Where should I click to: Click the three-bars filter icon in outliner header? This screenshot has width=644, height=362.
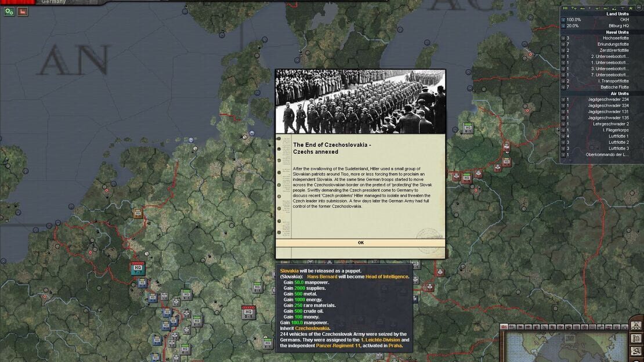(566, 8)
